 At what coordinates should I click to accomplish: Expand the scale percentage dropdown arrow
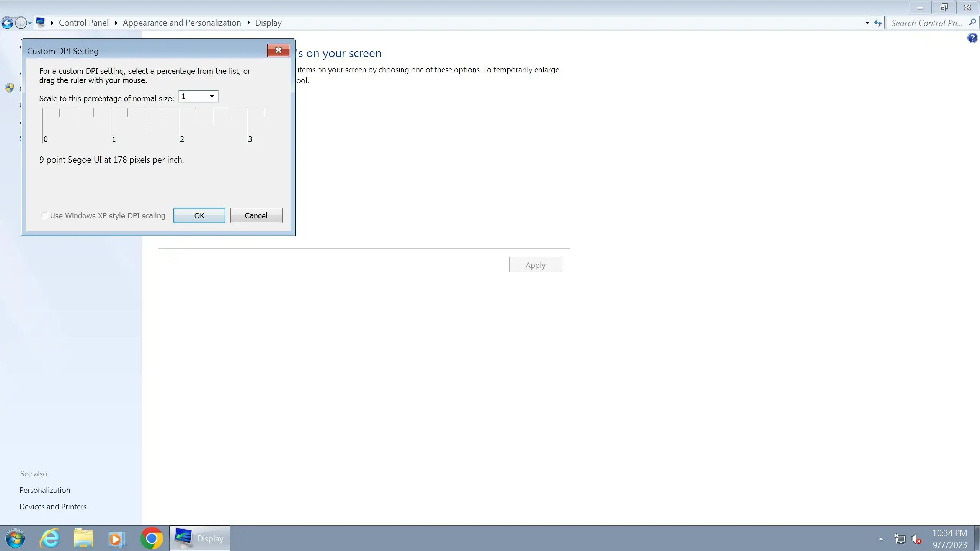212,96
